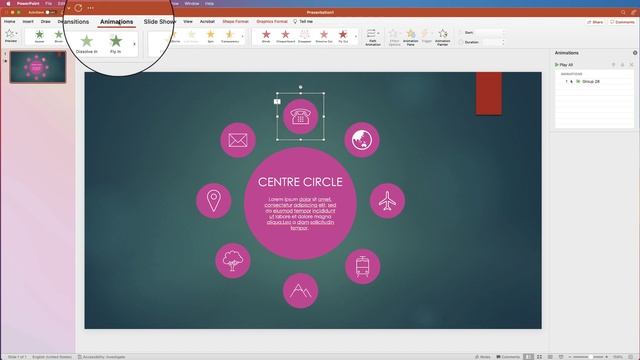Close the Animations pane
This screenshot has width=640, height=360.
[x=635, y=53]
